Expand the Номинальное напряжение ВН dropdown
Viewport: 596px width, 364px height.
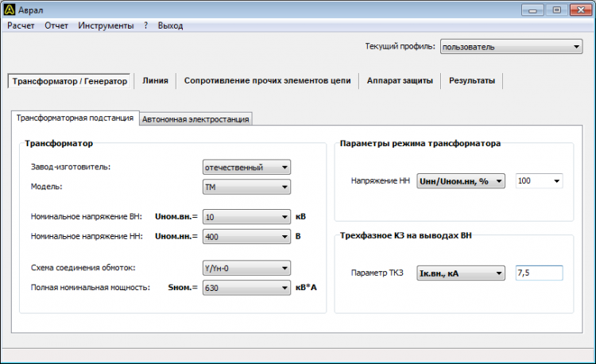247,216
